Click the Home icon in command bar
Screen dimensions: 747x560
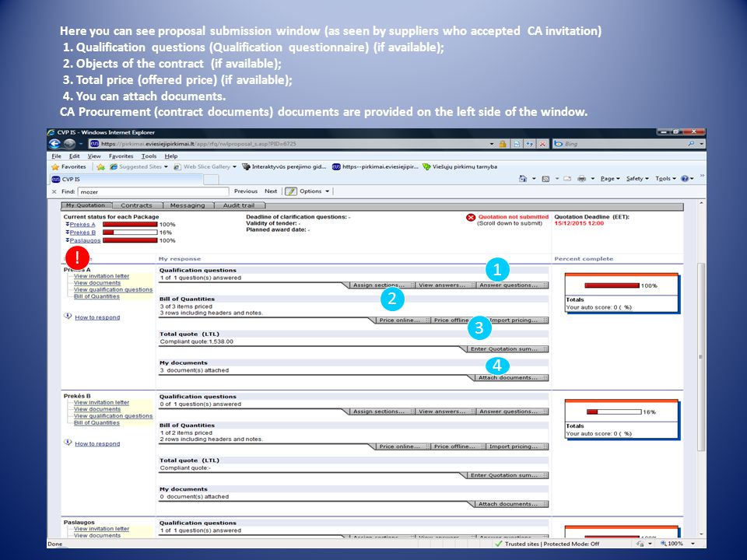(x=523, y=179)
